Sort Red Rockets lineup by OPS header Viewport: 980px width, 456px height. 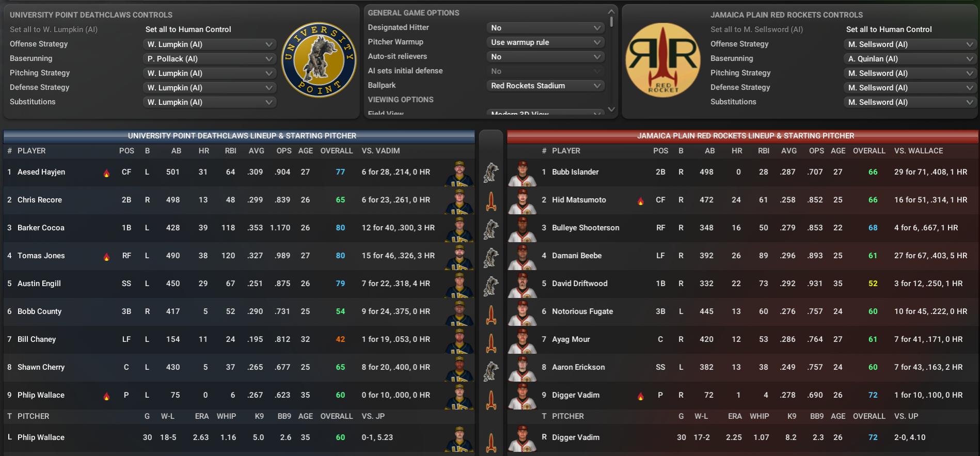[816, 151]
